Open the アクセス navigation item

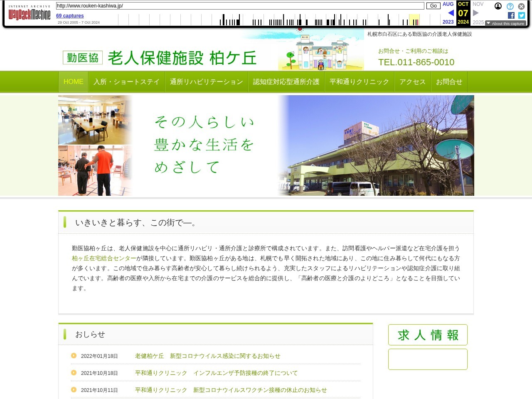(x=412, y=82)
